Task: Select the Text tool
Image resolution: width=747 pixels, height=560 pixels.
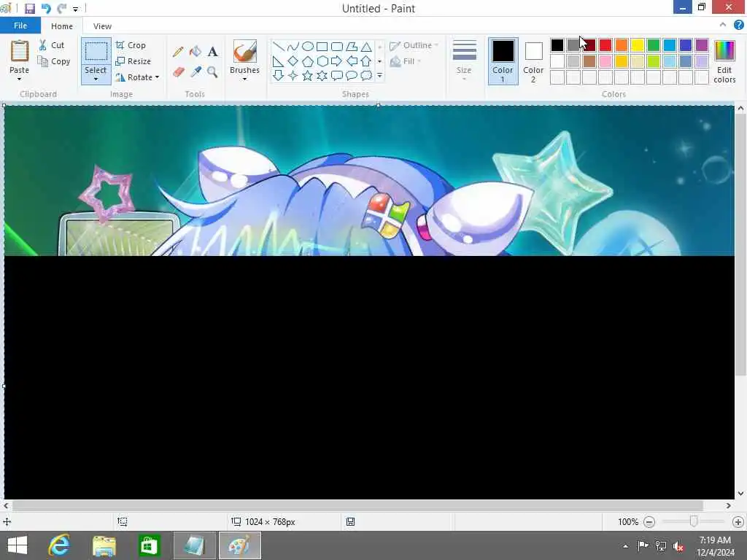Action: point(212,52)
